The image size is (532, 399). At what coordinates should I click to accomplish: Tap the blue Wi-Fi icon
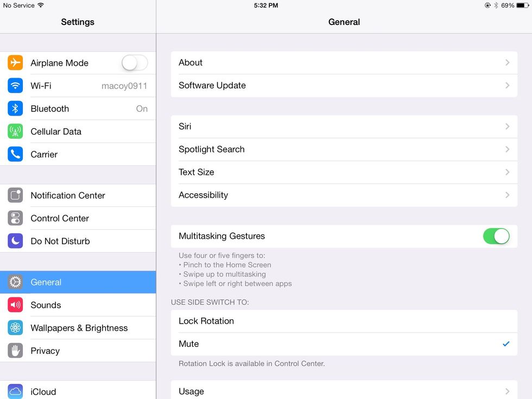coord(15,86)
